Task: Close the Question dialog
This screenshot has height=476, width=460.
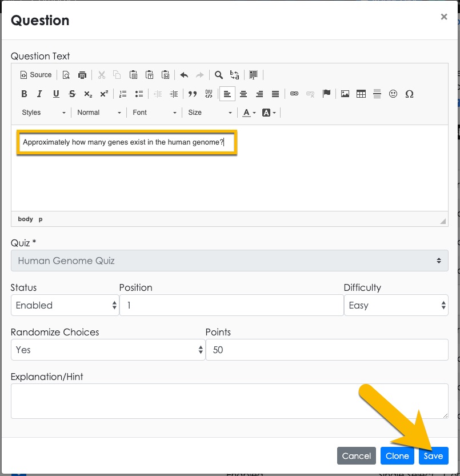Action: click(x=444, y=17)
